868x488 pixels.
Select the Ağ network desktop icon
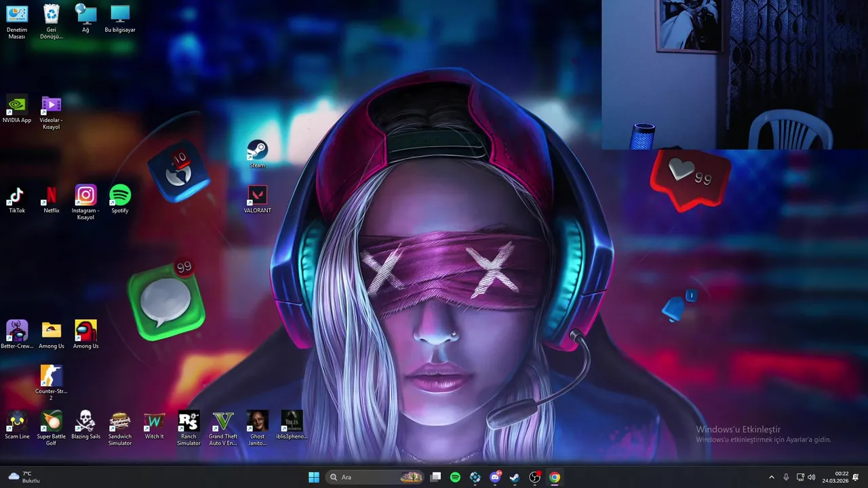coord(85,18)
